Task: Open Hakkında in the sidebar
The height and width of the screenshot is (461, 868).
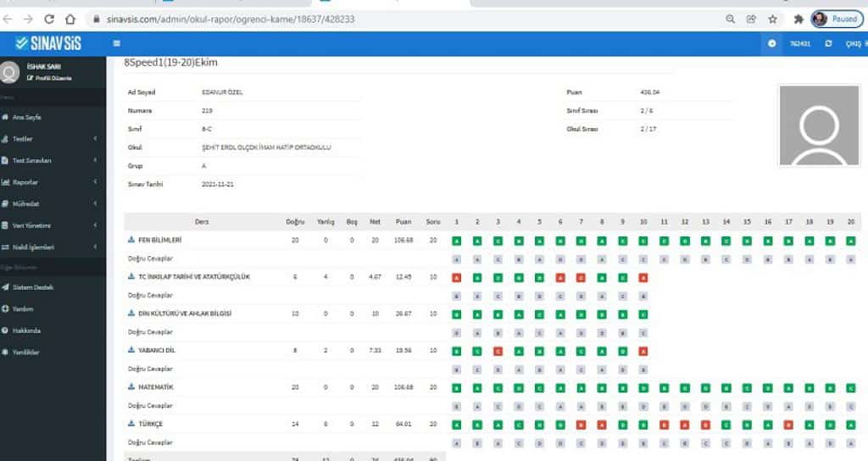Action: pos(25,330)
